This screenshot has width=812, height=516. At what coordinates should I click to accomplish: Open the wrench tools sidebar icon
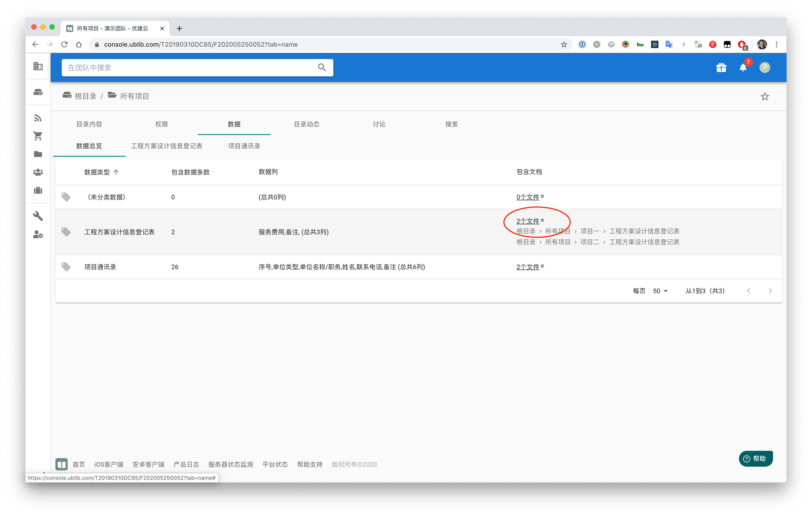tap(38, 216)
